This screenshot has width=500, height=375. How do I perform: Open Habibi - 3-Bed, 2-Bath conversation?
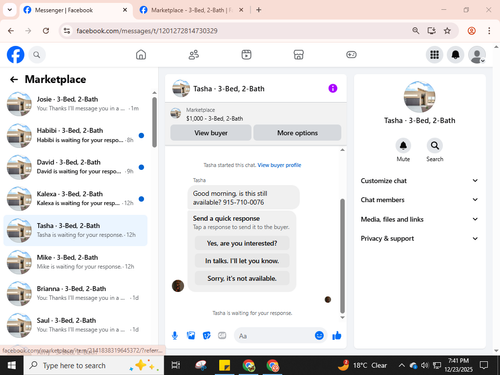click(75, 135)
